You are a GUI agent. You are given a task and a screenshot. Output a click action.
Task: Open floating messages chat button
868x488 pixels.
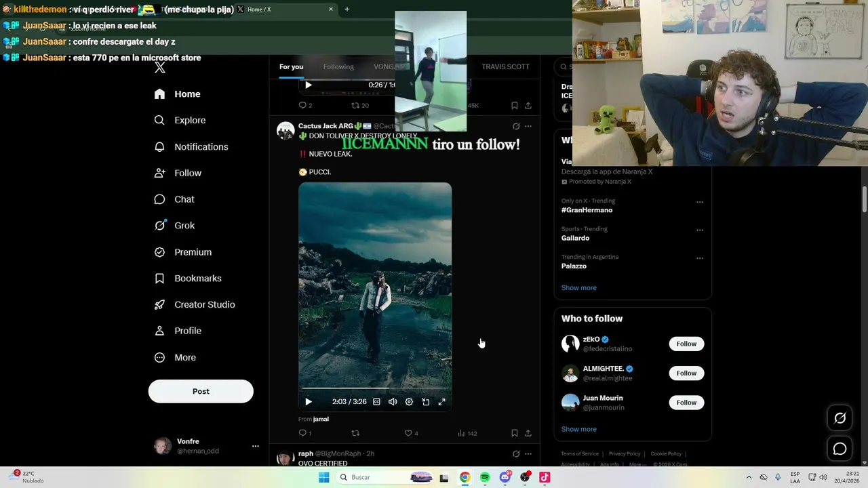(840, 449)
